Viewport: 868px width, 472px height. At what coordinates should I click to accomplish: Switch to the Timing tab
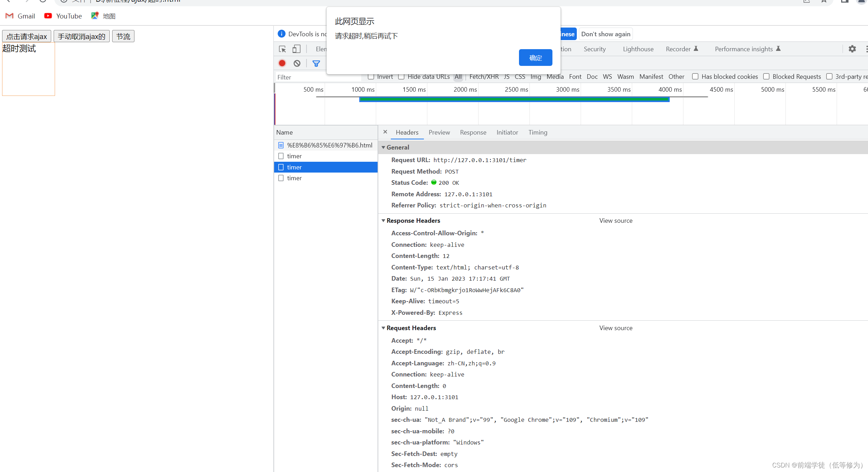[x=538, y=132]
